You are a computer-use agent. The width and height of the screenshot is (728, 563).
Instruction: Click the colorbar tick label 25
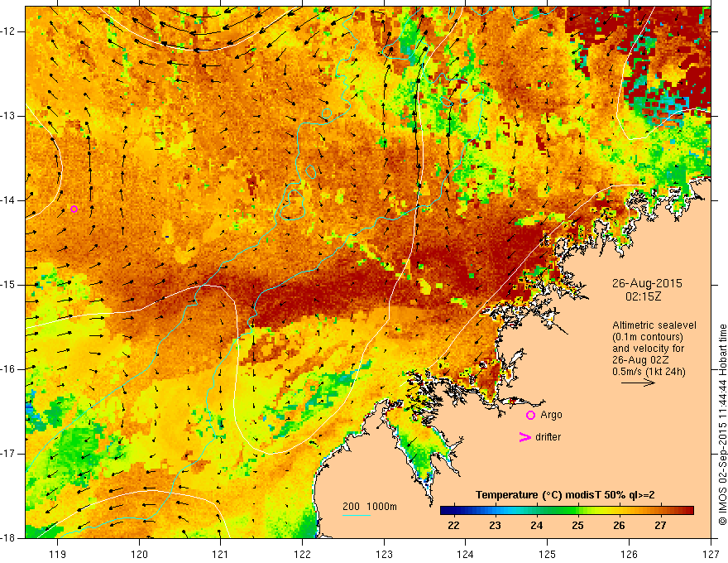[x=577, y=526]
